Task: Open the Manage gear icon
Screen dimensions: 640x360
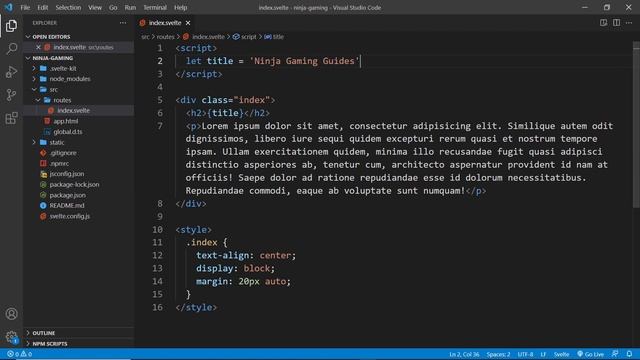Action: click(11, 337)
